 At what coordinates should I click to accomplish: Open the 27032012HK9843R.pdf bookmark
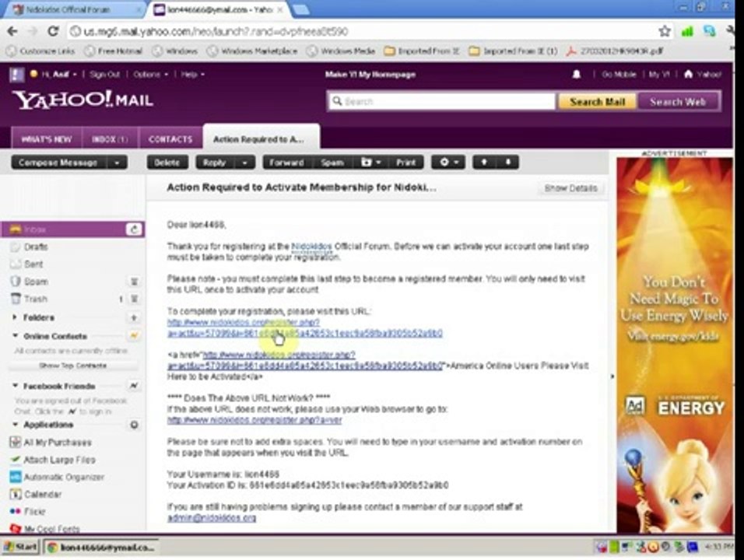616,51
